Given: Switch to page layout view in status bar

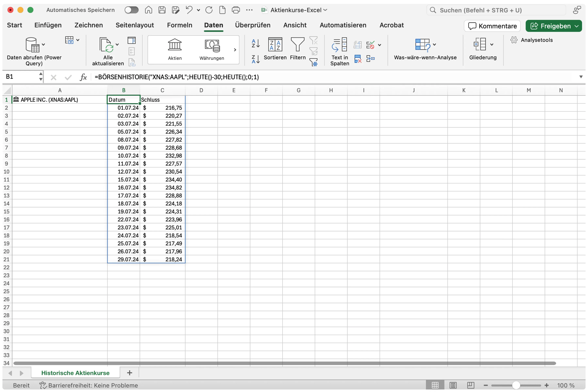Looking at the screenshot, I should [x=453, y=385].
